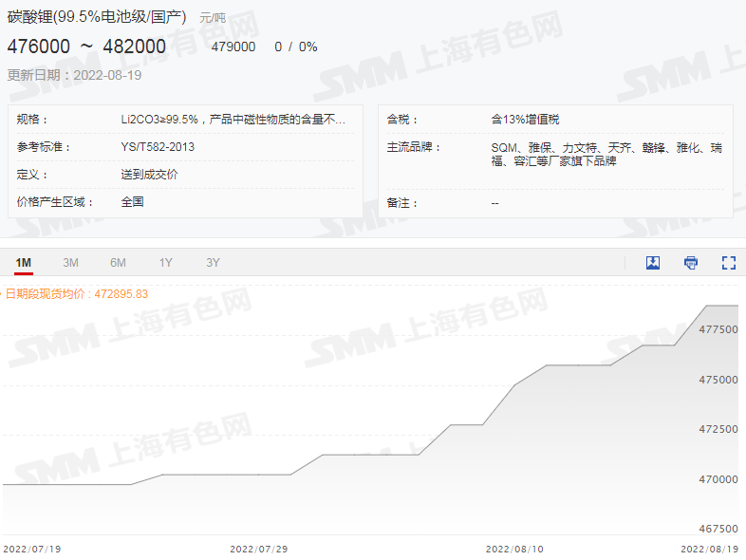Image resolution: width=746 pixels, height=560 pixels.
Task: Click the x-axis date 2022/07/19
Action: tap(32, 549)
